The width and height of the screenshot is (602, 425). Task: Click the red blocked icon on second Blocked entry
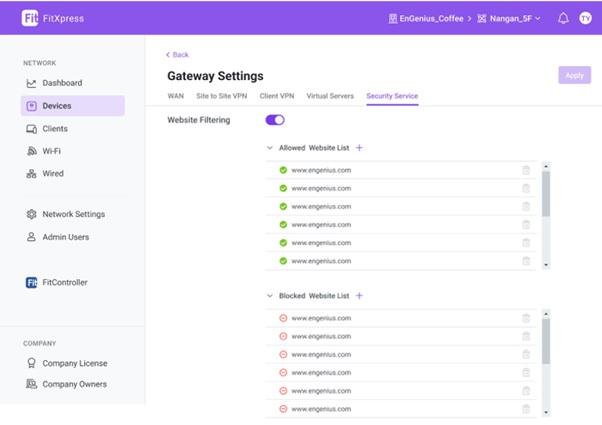pos(283,336)
